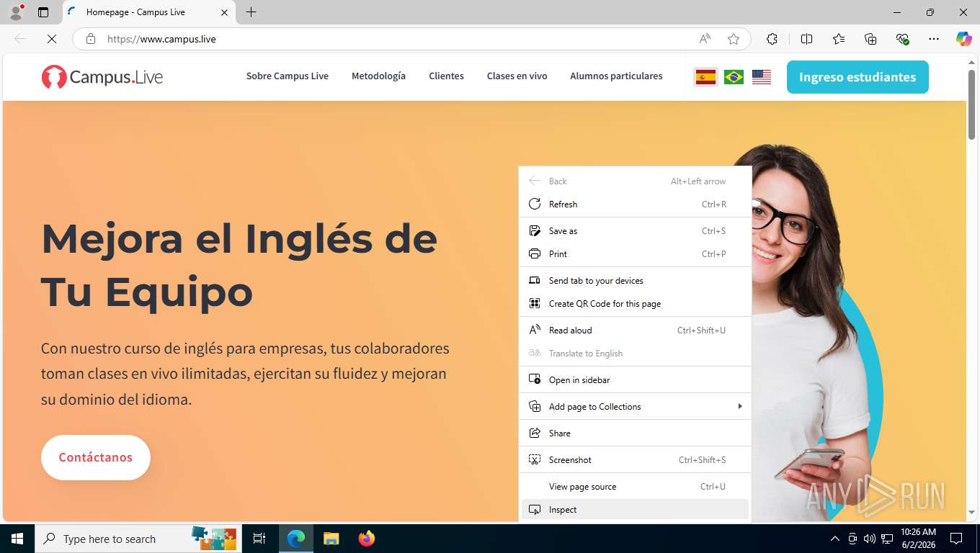Viewport: 980px width, 553px height.
Task: Click the page vertical scrollbar thumb
Action: point(971,105)
